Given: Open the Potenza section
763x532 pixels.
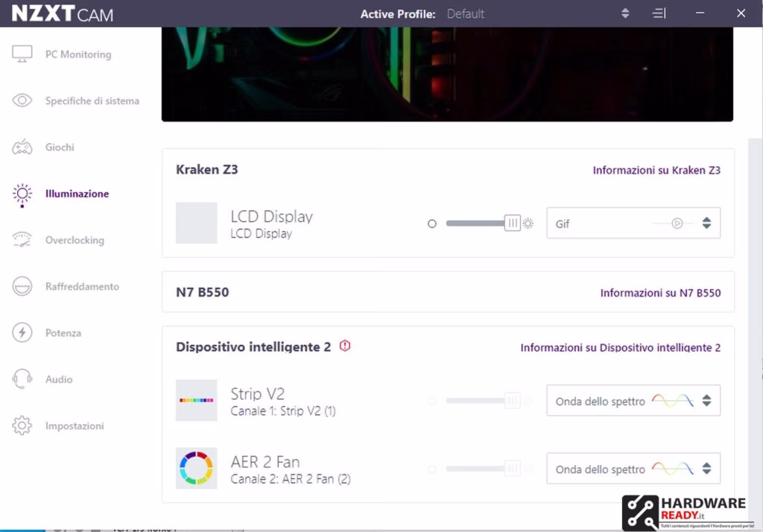Looking at the screenshot, I should point(63,333).
